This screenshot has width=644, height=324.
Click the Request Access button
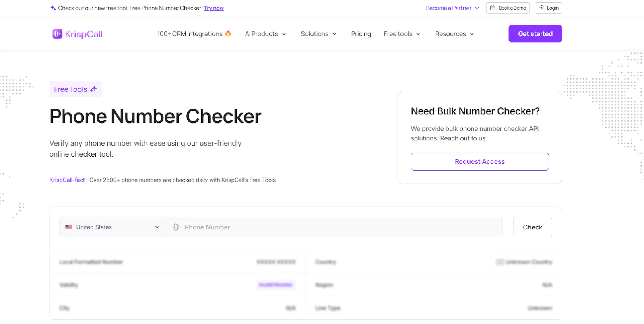[x=479, y=161]
